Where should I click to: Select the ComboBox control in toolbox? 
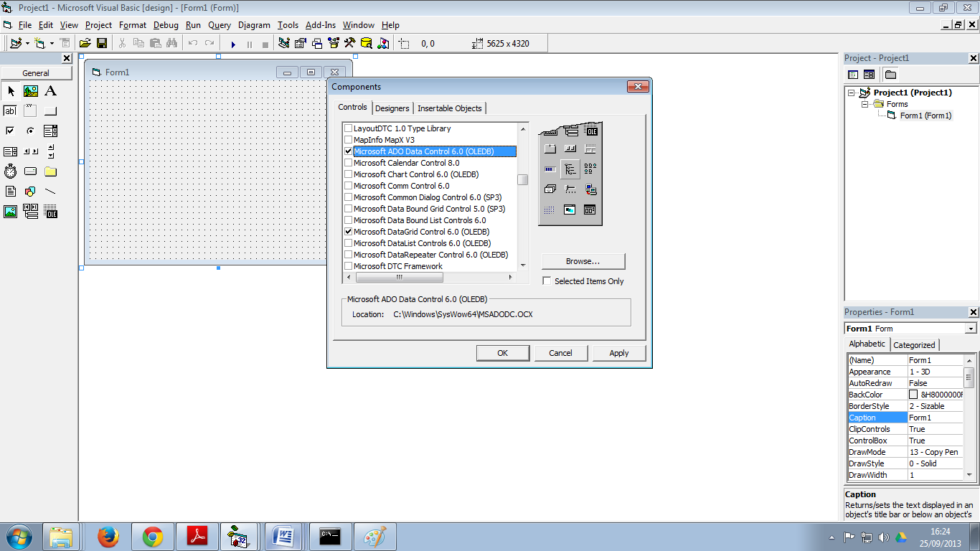pos(50,131)
